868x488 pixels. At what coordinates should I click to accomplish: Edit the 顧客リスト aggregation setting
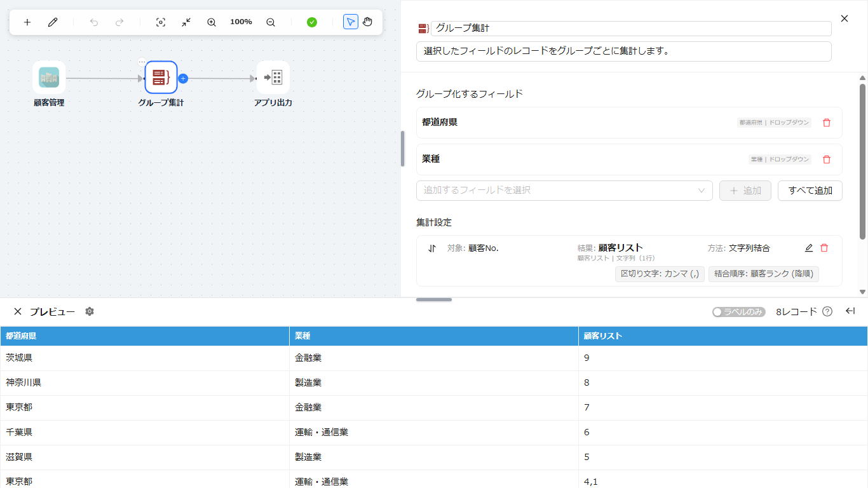[x=809, y=248]
